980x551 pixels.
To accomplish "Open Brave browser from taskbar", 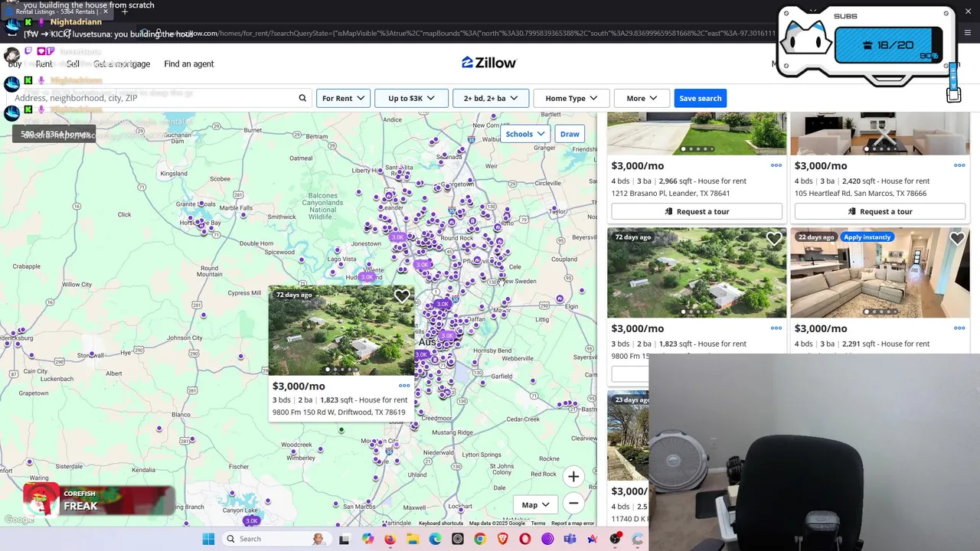I will click(502, 539).
